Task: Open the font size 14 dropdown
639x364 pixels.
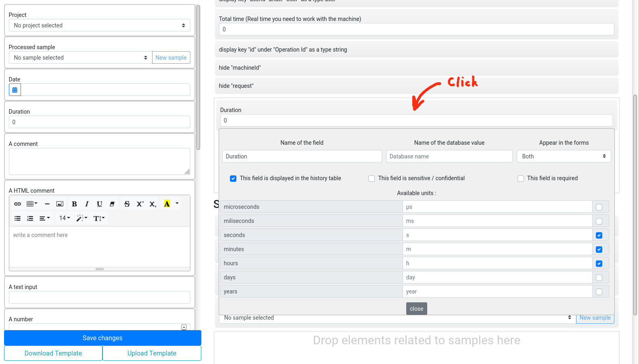Action: (x=65, y=218)
